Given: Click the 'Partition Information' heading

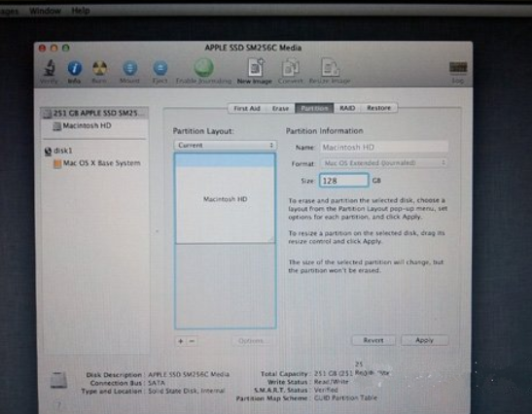Looking at the screenshot, I should click(325, 131).
